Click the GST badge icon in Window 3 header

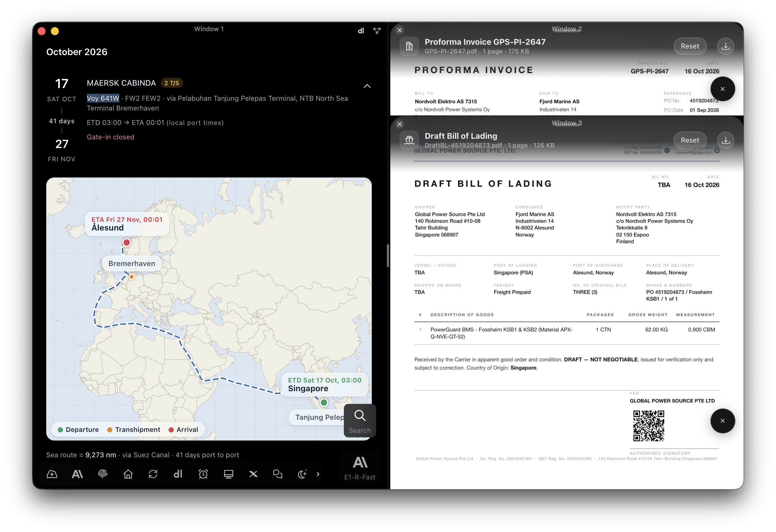click(x=667, y=150)
